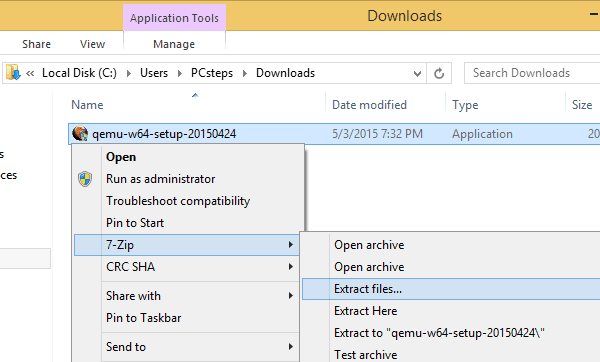The height and width of the screenshot is (362, 600).
Task: Sort files by Date modified column
Action: (369, 104)
